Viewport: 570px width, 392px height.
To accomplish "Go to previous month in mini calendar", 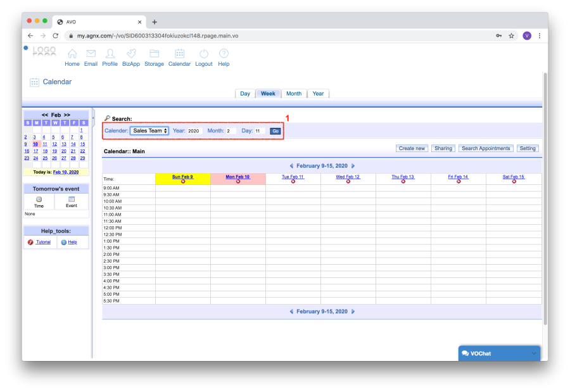I will (45, 115).
